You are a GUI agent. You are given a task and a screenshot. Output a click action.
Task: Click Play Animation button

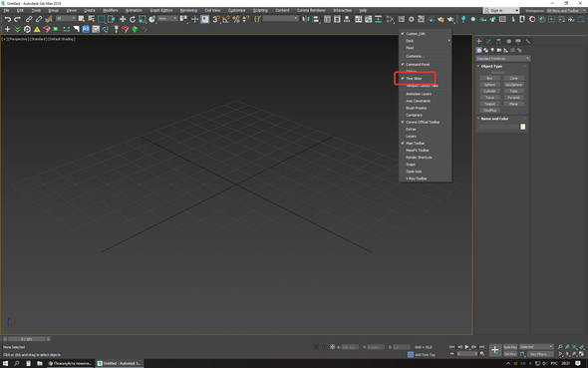coord(466,347)
